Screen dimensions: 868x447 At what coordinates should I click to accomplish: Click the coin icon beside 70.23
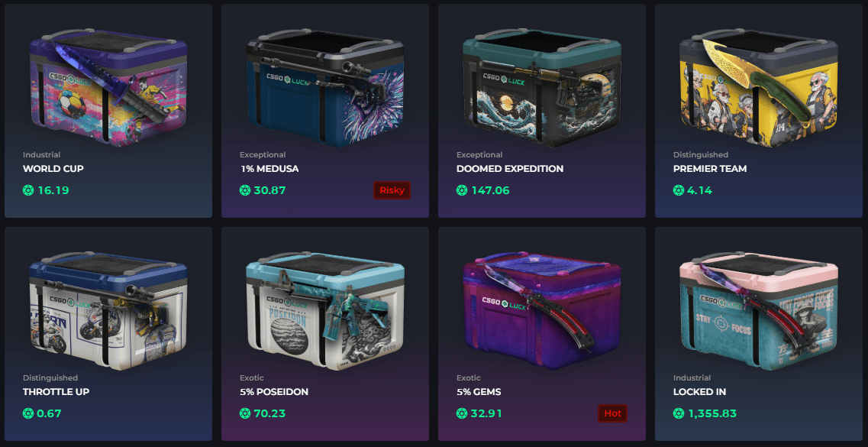tap(245, 413)
